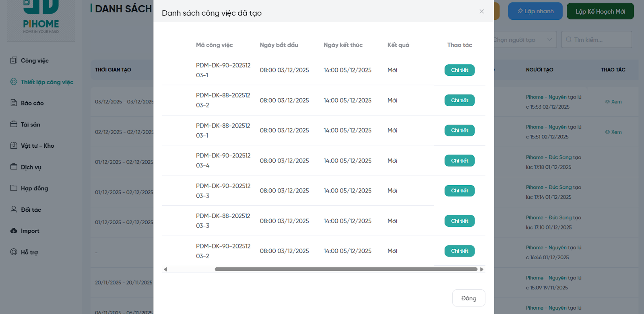Image resolution: width=644 pixels, height=314 pixels.
Task: Close the dialog with the X icon
Action: 481,12
